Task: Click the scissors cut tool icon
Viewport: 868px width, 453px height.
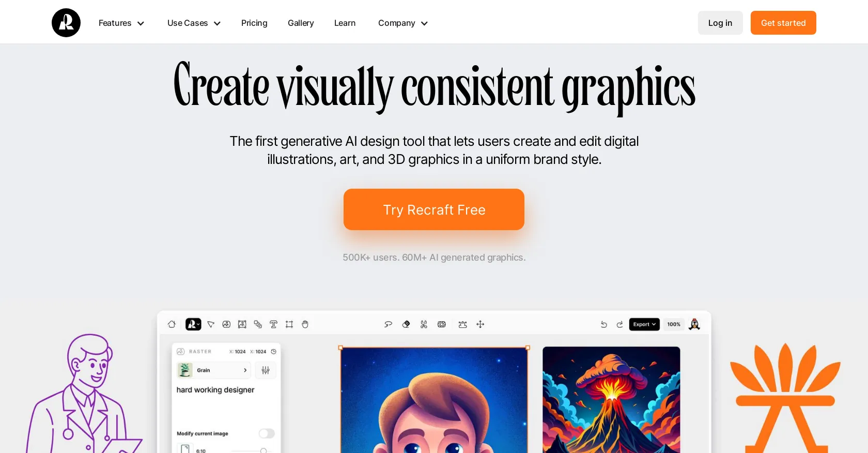Action: (x=424, y=324)
